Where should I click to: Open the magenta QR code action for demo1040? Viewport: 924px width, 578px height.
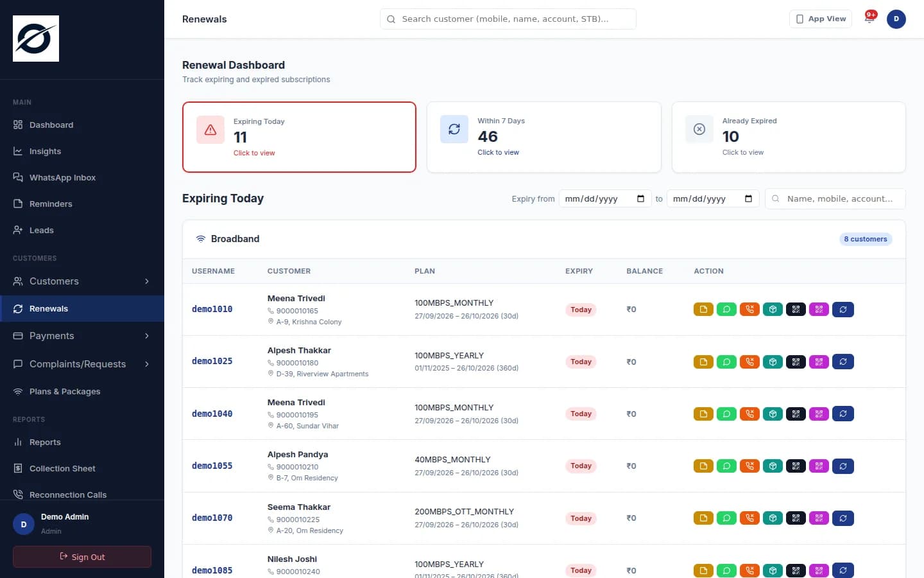click(x=819, y=414)
